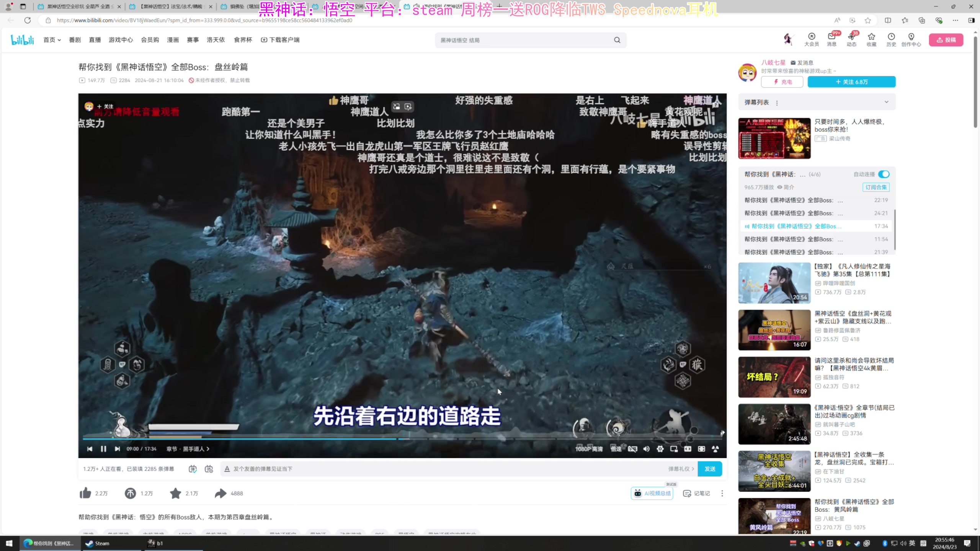
Task: Follow the uploader with +关注 6.8万
Action: (x=851, y=82)
